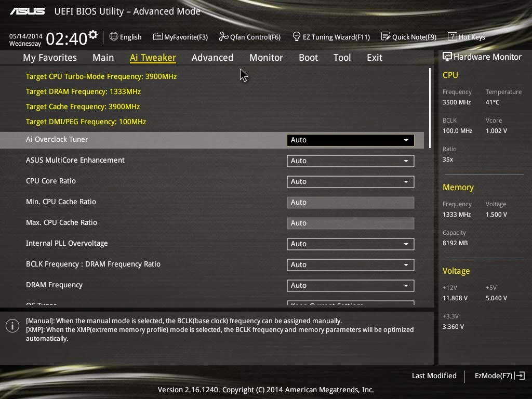532x399 pixels.
Task: Click the Memory section heading
Action: click(458, 187)
